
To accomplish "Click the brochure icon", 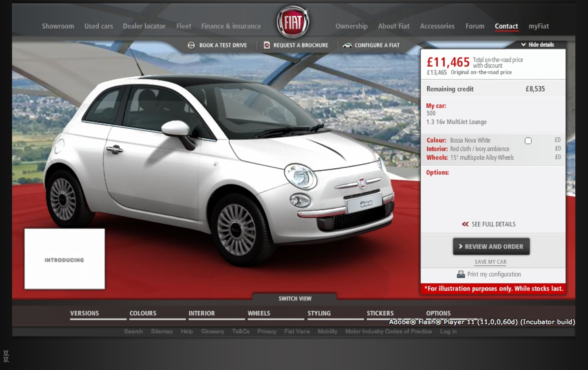I will 267,45.
